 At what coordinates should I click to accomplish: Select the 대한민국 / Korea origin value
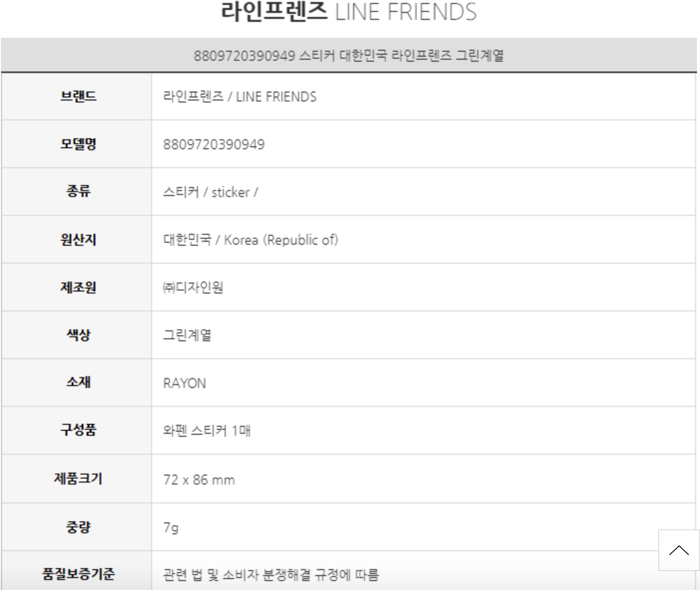coord(251,240)
